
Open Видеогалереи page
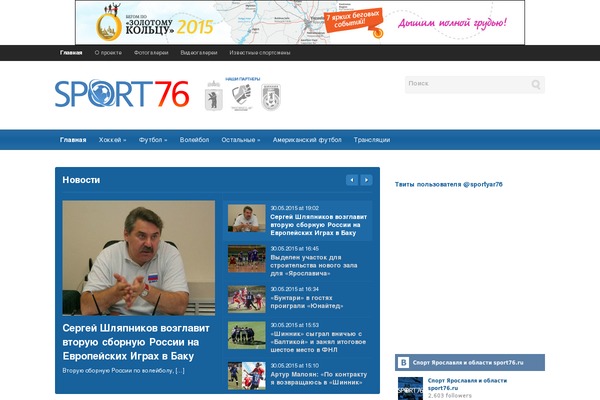199,53
